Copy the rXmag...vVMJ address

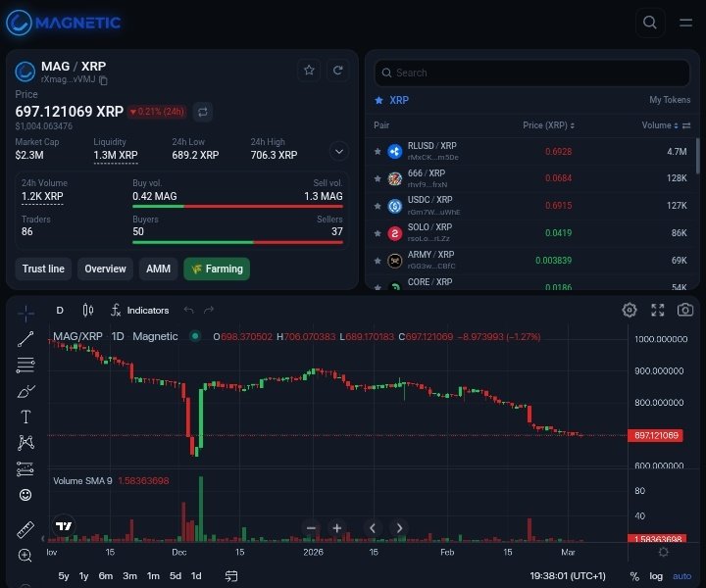[103, 80]
